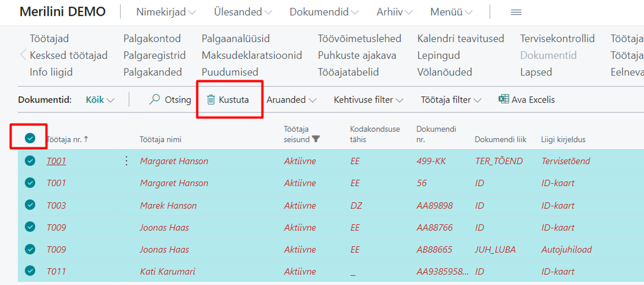Go to Kalendri teavitused
644x285 pixels.
coord(461,39)
